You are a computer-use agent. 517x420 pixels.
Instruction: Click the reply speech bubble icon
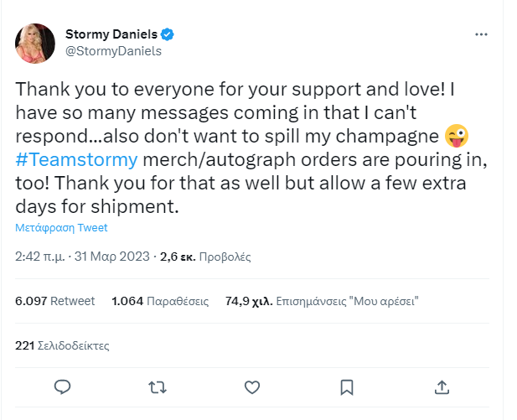point(61,387)
